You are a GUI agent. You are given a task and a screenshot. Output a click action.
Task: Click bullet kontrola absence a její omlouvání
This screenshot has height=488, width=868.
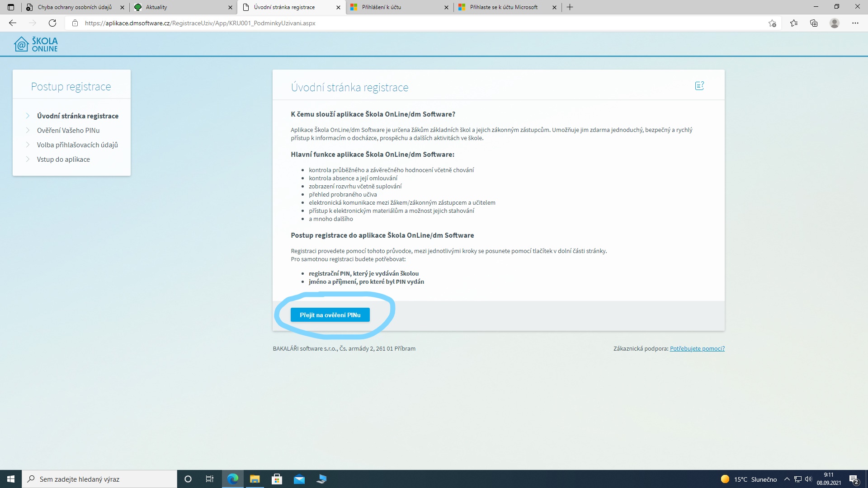tap(353, 178)
